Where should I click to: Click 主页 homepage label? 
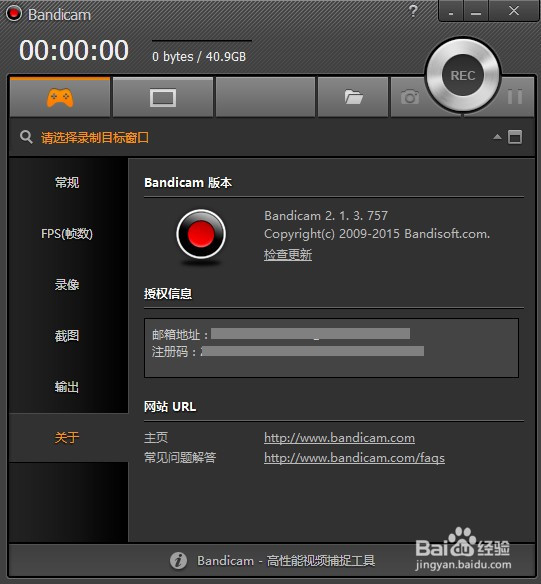click(x=156, y=437)
